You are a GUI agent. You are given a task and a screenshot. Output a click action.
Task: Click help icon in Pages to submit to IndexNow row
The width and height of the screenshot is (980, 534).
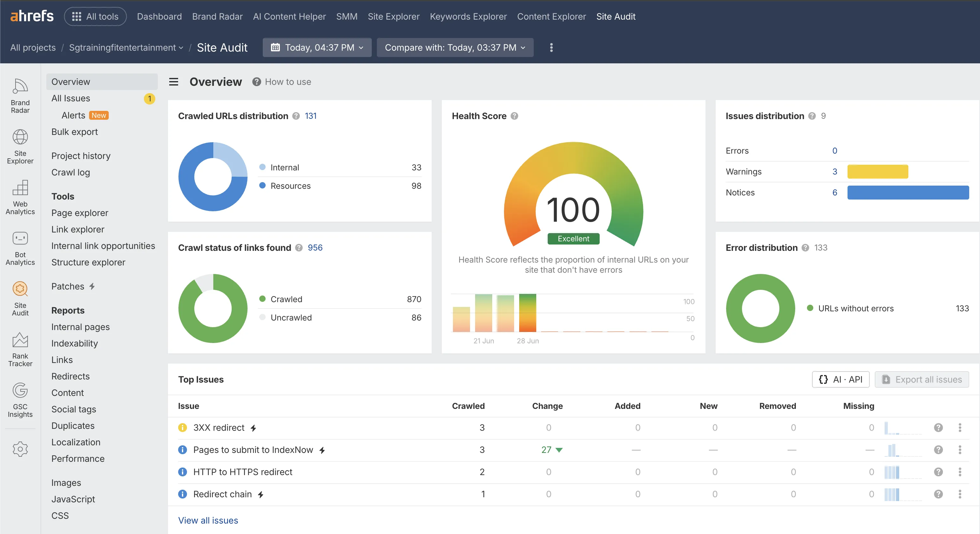tap(938, 450)
